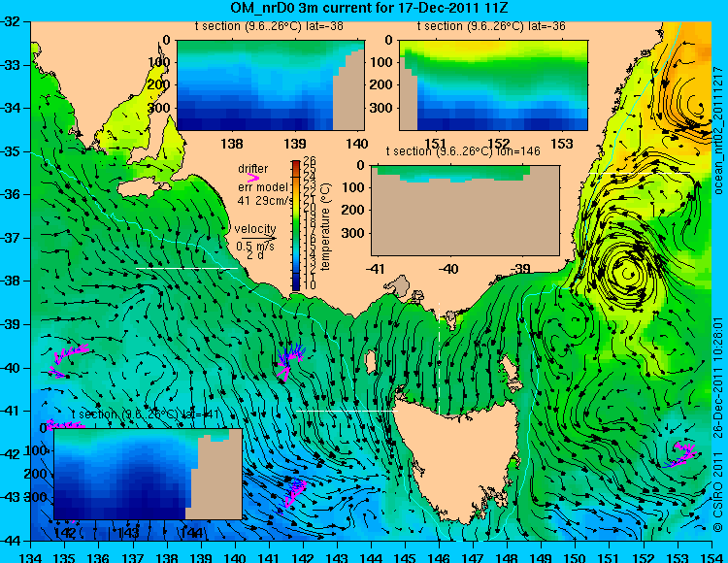This screenshot has width=728, height=563.
Task: Open the lon=146 temperature section inset plot
Action: pyautogui.click(x=465, y=211)
